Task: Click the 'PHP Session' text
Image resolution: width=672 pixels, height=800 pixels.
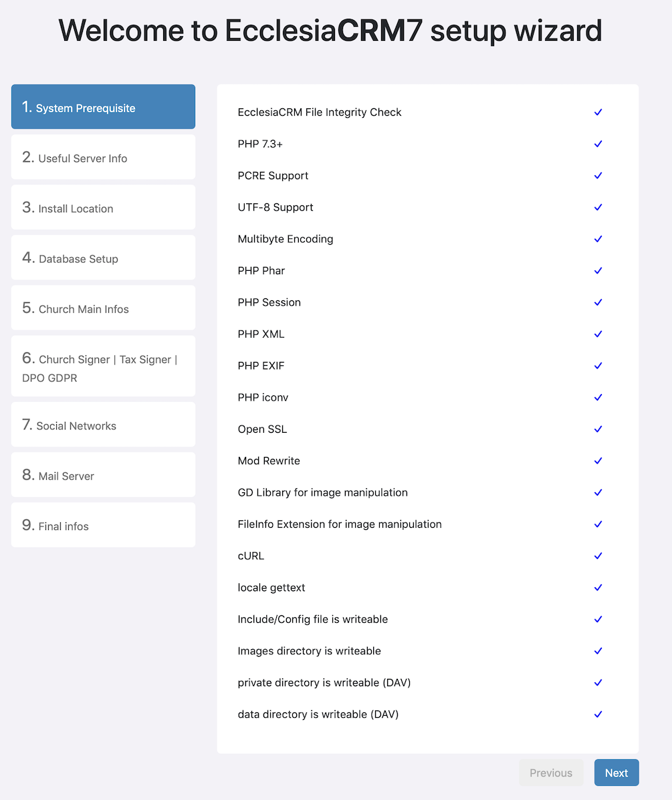Action: (269, 302)
